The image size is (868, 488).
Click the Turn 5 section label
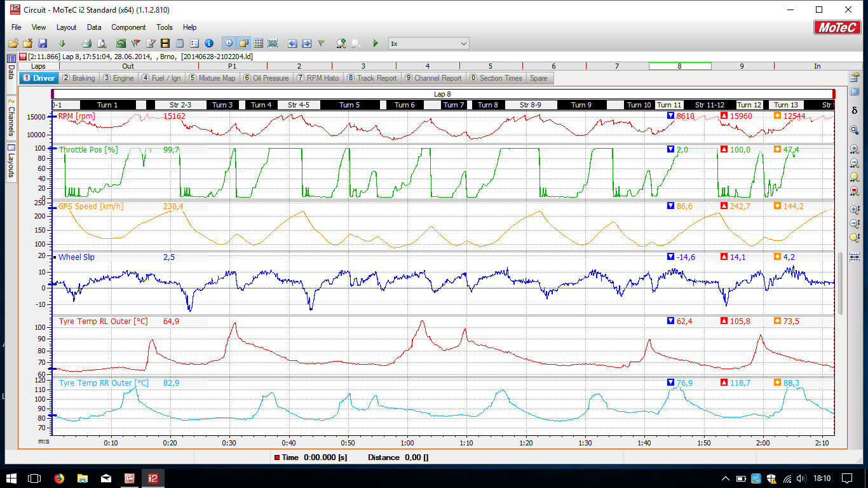click(349, 105)
